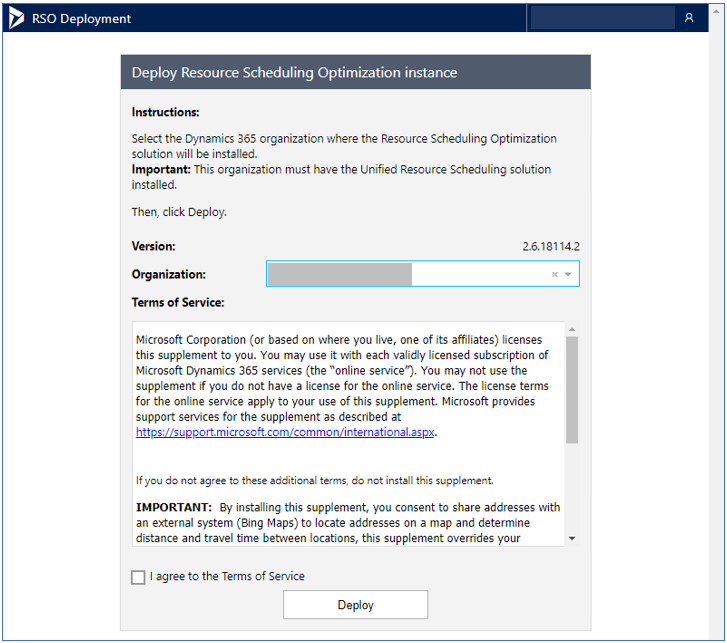This screenshot has height=643, width=727.
Task: Expand the Organization dropdown arrow
Action: (568, 274)
